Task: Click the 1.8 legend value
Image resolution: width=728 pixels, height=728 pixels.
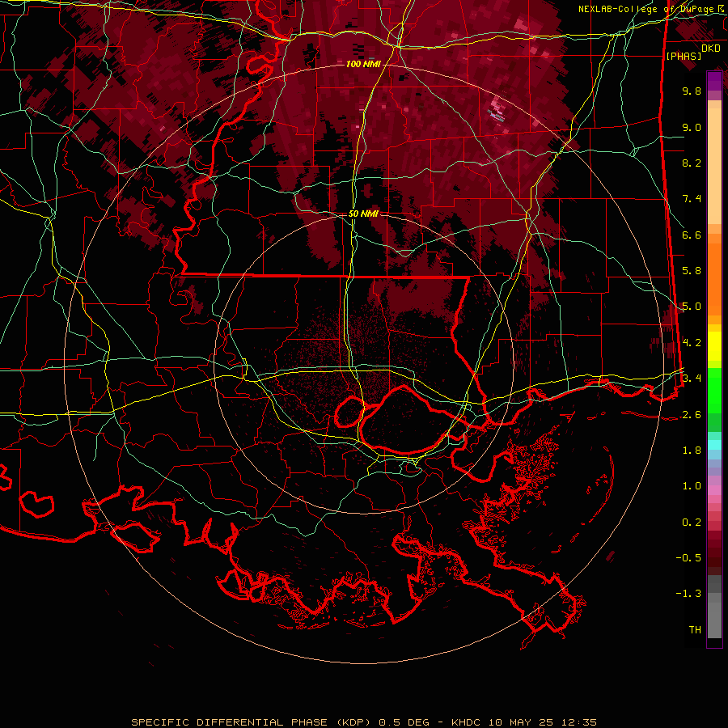Action: [x=692, y=451]
